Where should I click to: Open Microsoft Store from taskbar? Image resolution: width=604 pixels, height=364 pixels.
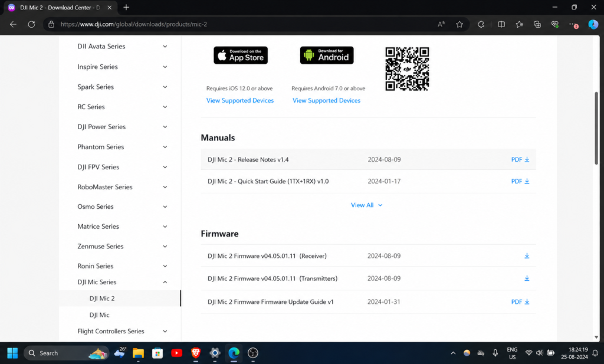point(157,353)
